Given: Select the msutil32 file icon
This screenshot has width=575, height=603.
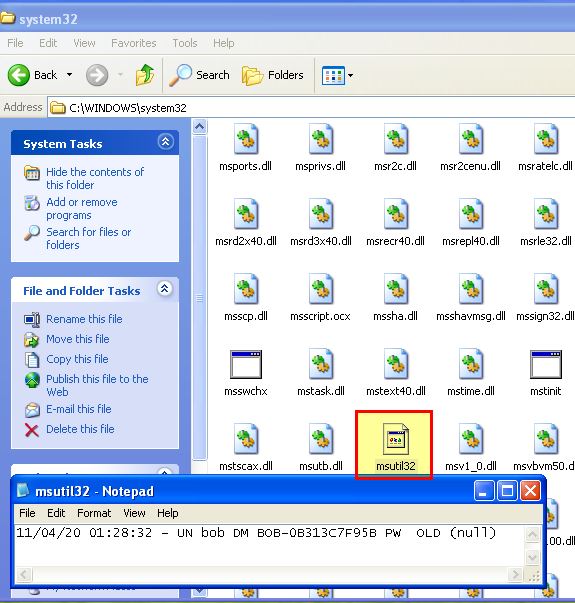Looking at the screenshot, I should tap(395, 439).
